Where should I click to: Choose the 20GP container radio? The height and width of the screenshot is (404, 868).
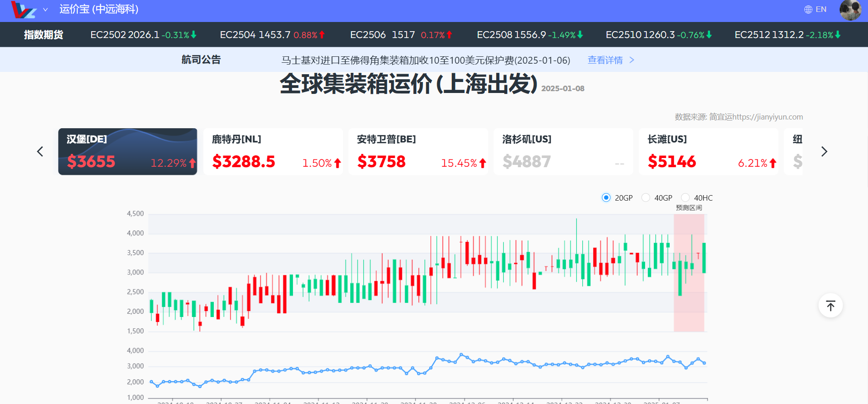(x=606, y=197)
